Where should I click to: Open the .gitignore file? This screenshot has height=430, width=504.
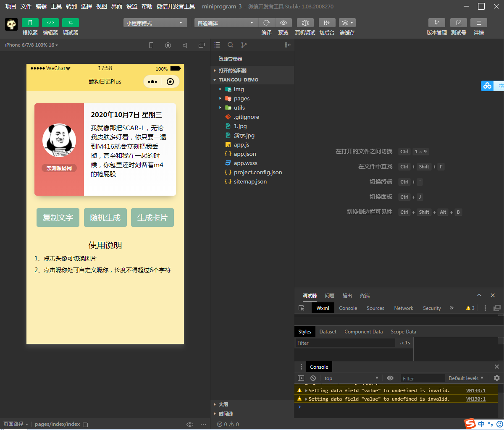click(252, 117)
